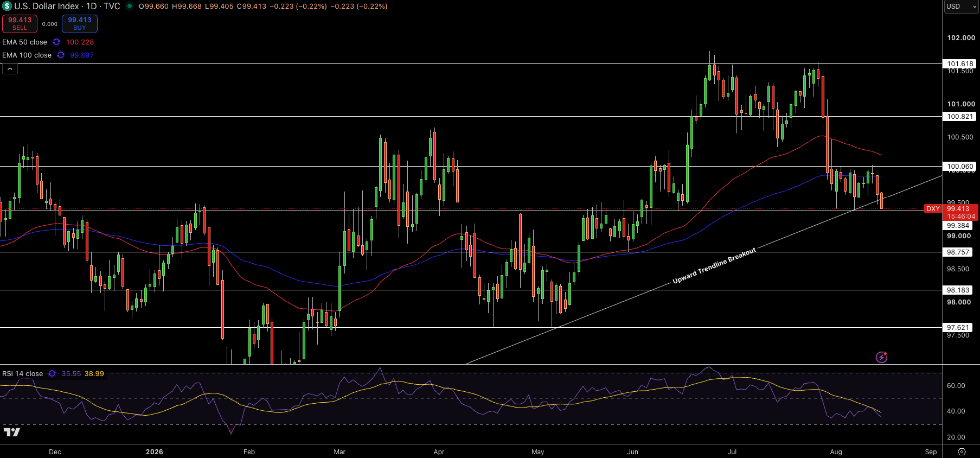Select the EMA 100 close indicator label
Viewport: 980px width, 458px height.
pos(27,55)
